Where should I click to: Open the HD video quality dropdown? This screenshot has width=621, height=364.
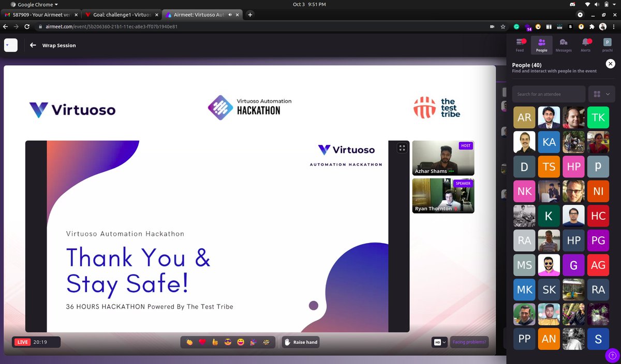439,342
